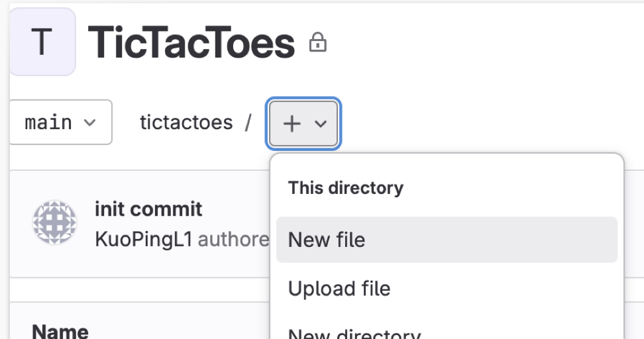
Task: Click the slash separator after tictactoes
Action: pyautogui.click(x=248, y=122)
